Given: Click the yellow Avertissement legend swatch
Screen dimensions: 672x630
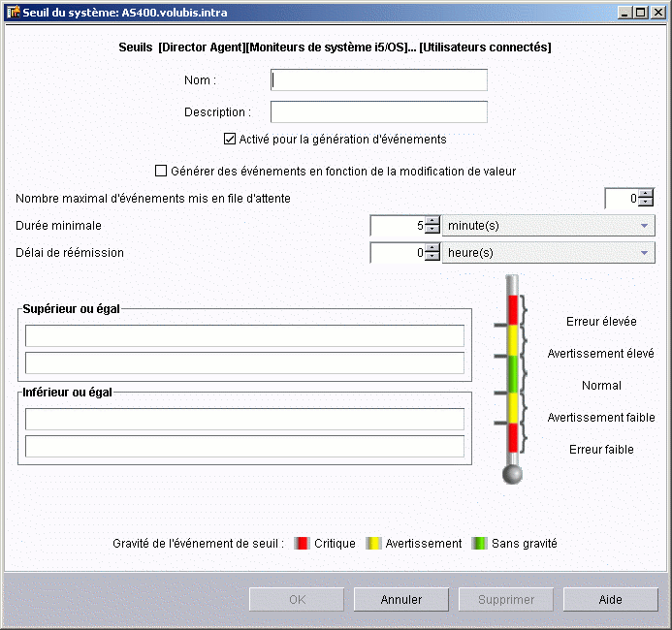Looking at the screenshot, I should [x=373, y=543].
